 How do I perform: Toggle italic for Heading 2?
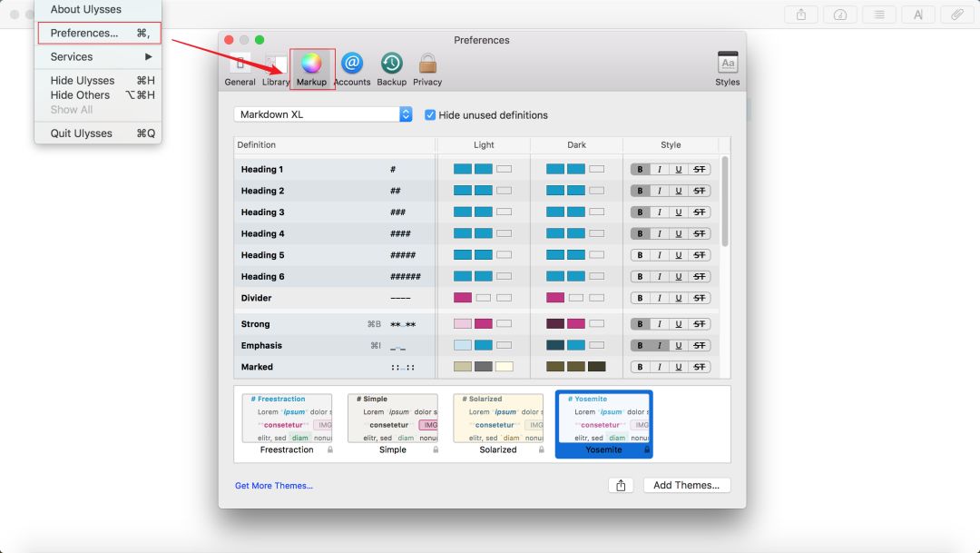(660, 191)
